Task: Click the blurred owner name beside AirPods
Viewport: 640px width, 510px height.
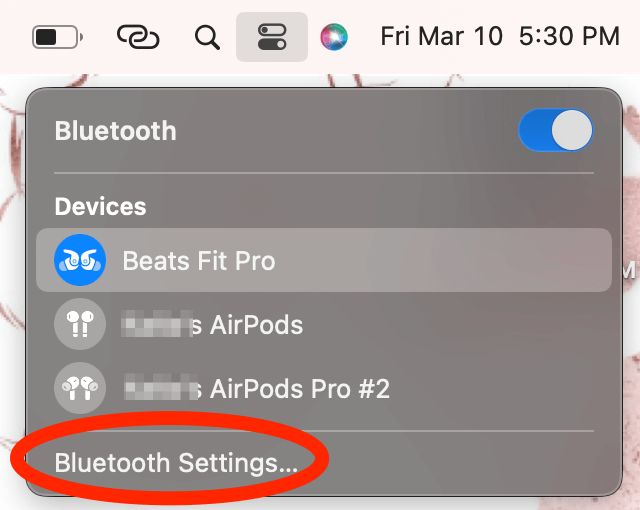Action: coord(157,324)
